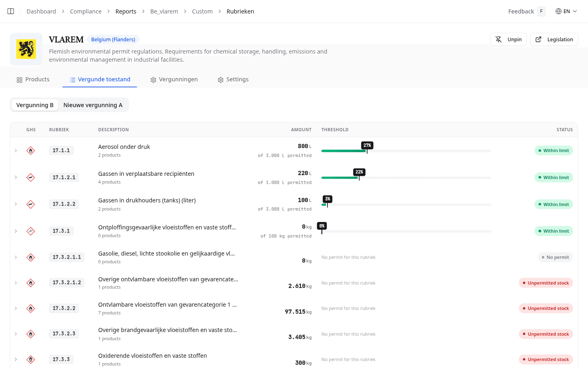This screenshot has width=588, height=368.
Task: Open the Settings tab
Action: [x=233, y=79]
